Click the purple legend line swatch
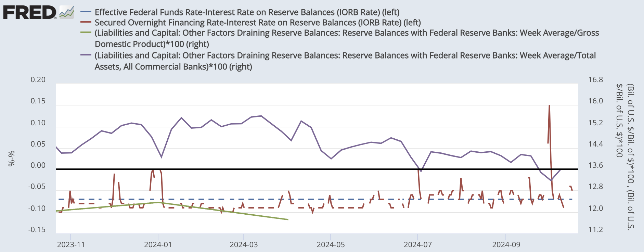This screenshot has height=252, width=644. [x=86, y=55]
